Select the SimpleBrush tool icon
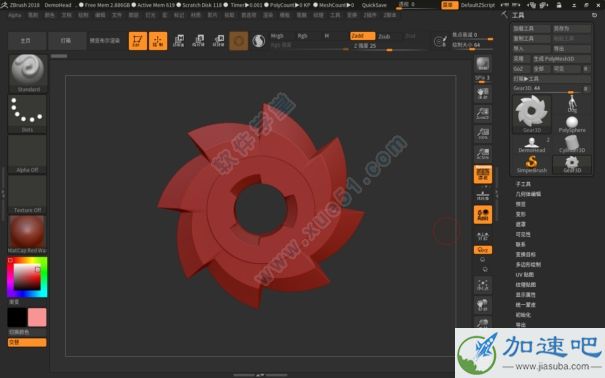Image resolution: width=605 pixels, height=378 pixels. click(x=532, y=164)
